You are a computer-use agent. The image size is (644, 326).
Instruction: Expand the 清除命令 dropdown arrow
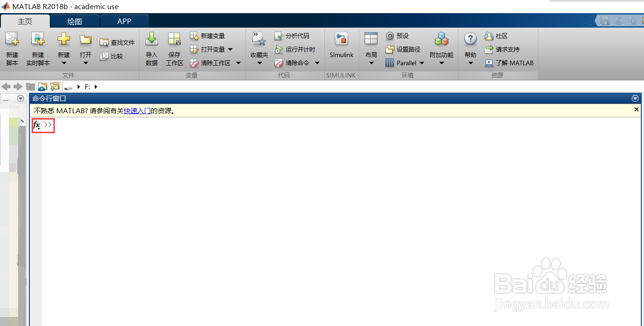coord(317,63)
